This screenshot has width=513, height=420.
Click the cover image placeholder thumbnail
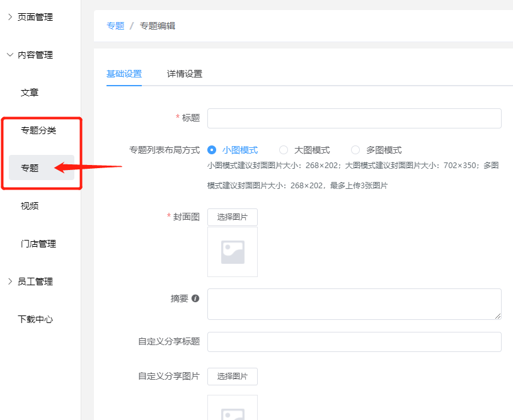[x=233, y=252]
